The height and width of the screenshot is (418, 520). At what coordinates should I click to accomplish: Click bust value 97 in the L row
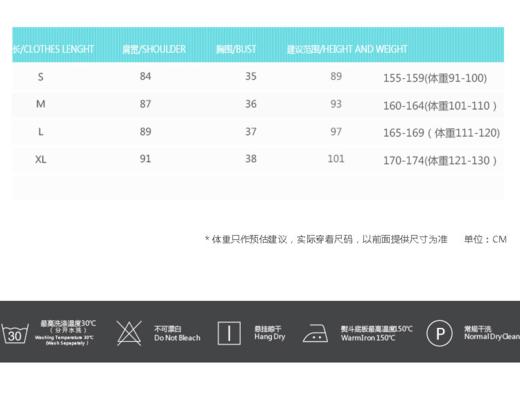point(336,132)
